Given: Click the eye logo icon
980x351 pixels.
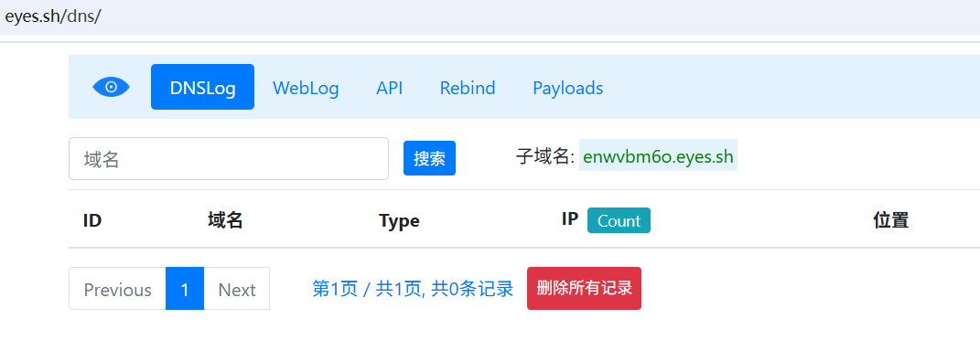Looking at the screenshot, I should pyautogui.click(x=112, y=88).
